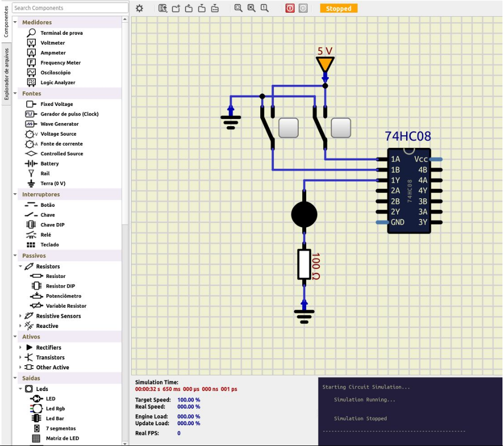Select the Componentes side tab
Screen dimensions: 504x446
coord(6,22)
